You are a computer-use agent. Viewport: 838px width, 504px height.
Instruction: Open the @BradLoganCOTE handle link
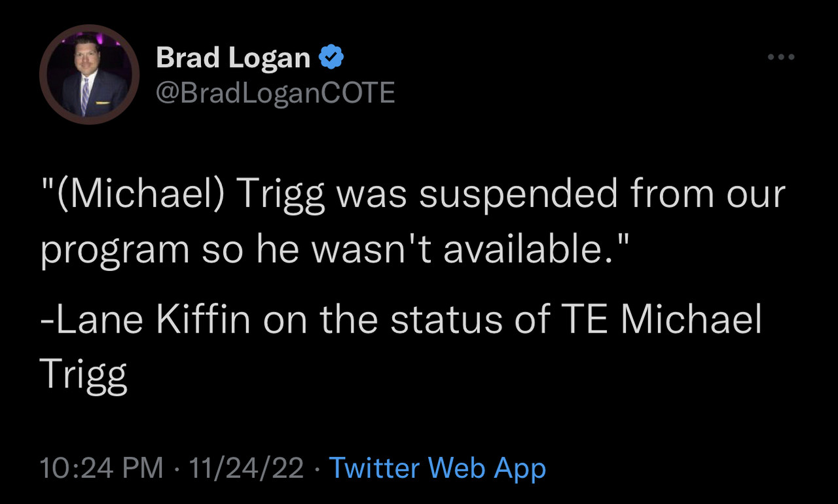click(x=275, y=94)
